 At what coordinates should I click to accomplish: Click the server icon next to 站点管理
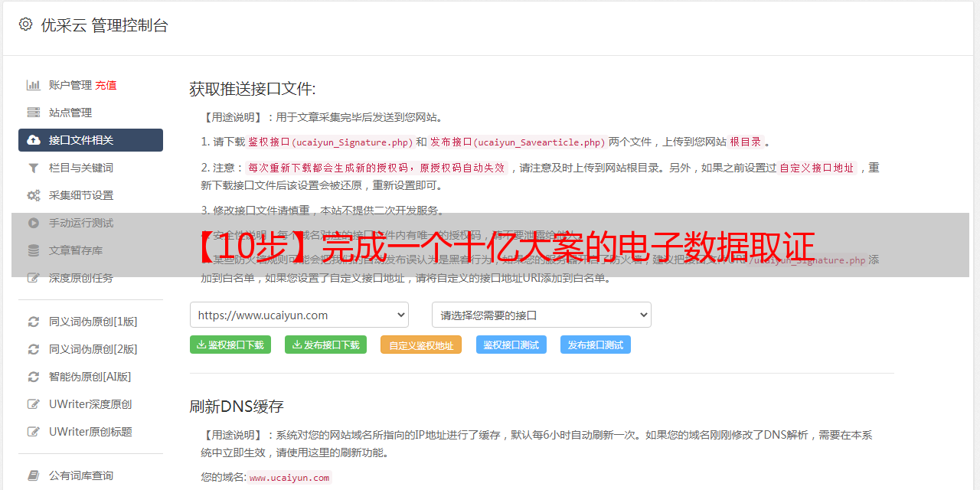point(34,113)
